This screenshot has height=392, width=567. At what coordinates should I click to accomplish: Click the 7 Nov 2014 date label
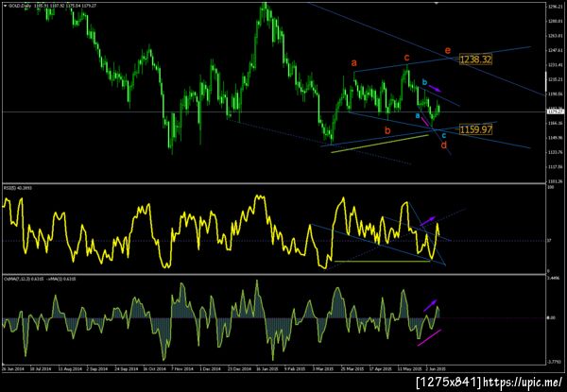pos(182,369)
